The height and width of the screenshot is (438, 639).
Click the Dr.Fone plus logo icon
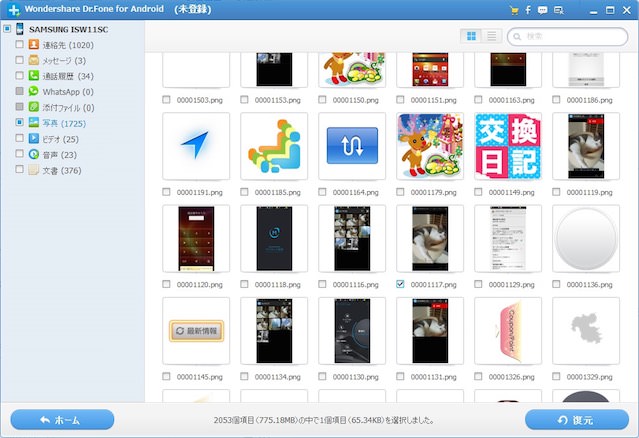click(13, 10)
